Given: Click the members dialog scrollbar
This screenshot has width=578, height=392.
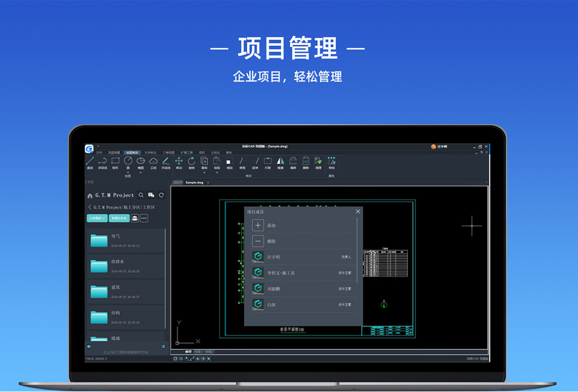Looking at the screenshot, I should [x=357, y=251].
